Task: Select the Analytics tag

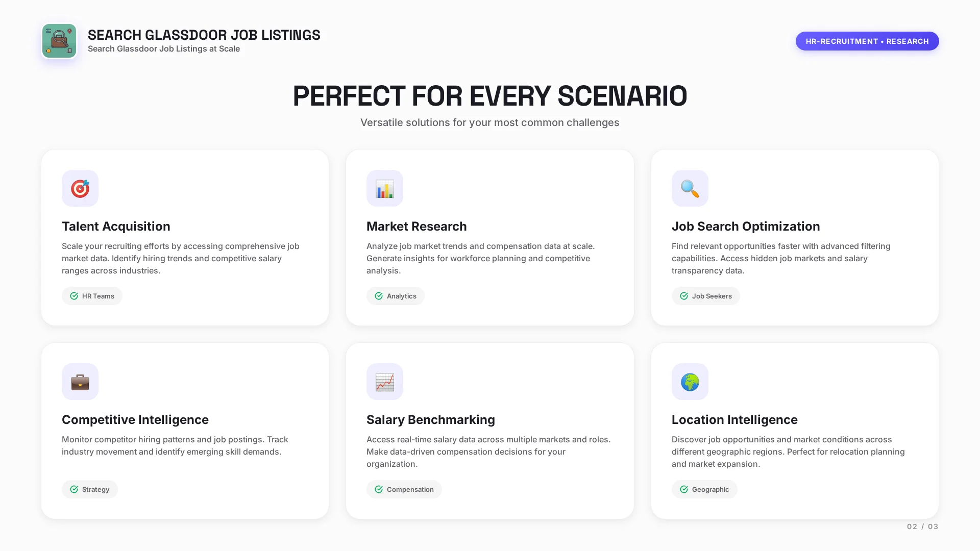Action: tap(396, 296)
